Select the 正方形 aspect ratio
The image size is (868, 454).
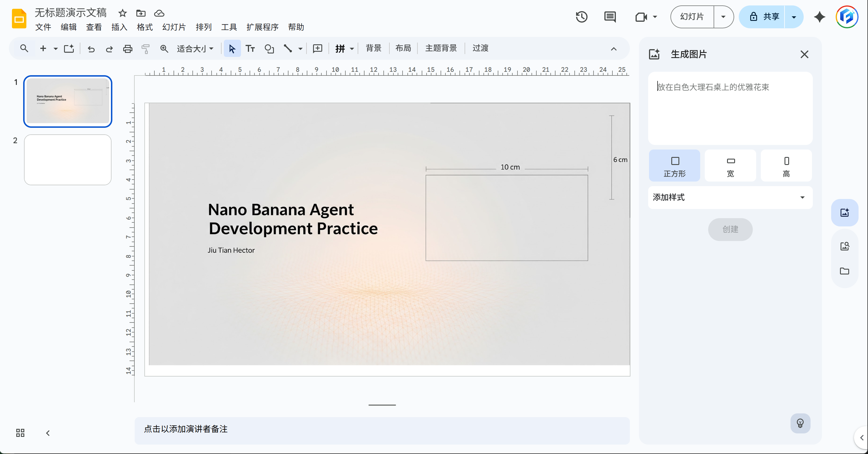tap(675, 166)
